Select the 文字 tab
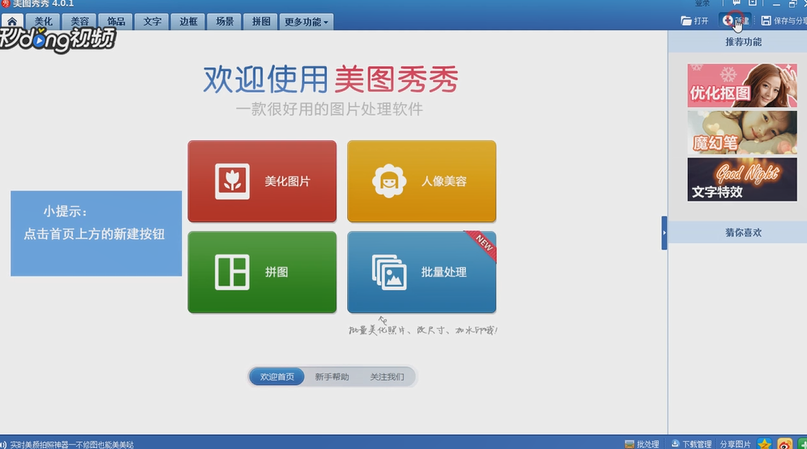 pyautogui.click(x=152, y=22)
